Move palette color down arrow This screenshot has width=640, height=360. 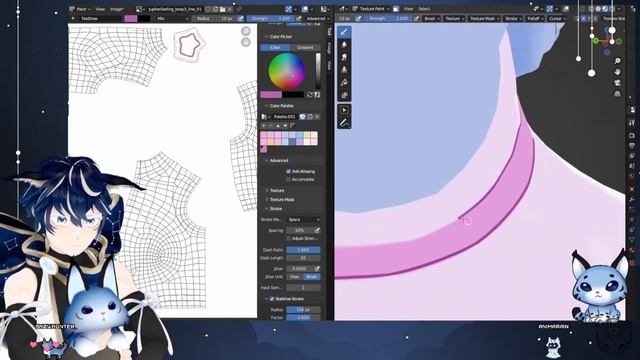coord(285,126)
